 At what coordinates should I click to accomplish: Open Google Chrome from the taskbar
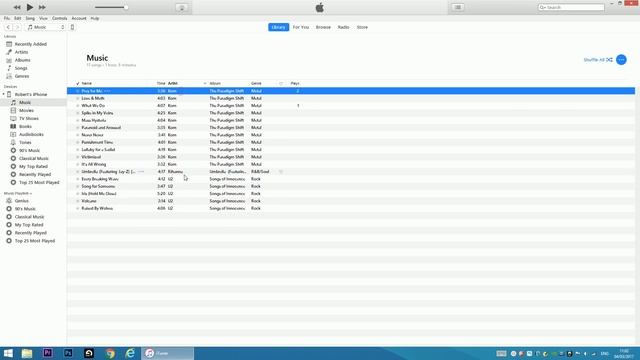[110, 353]
